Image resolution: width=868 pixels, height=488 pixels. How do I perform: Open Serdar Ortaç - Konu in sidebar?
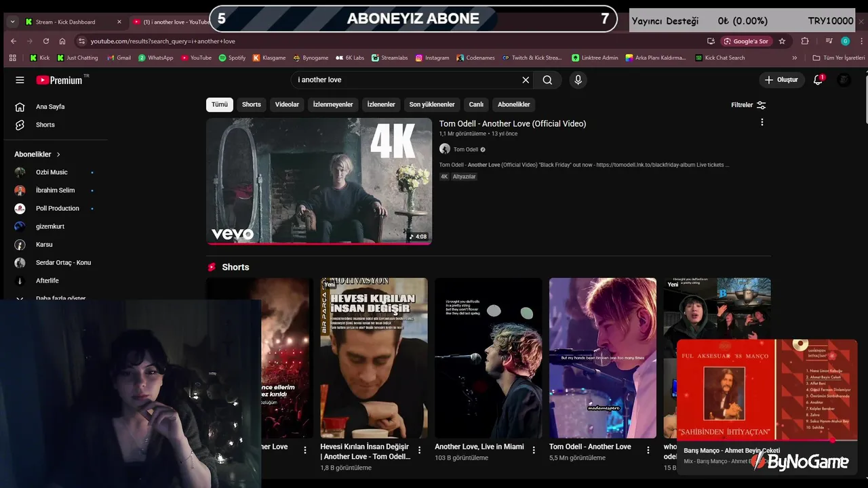tap(63, 262)
